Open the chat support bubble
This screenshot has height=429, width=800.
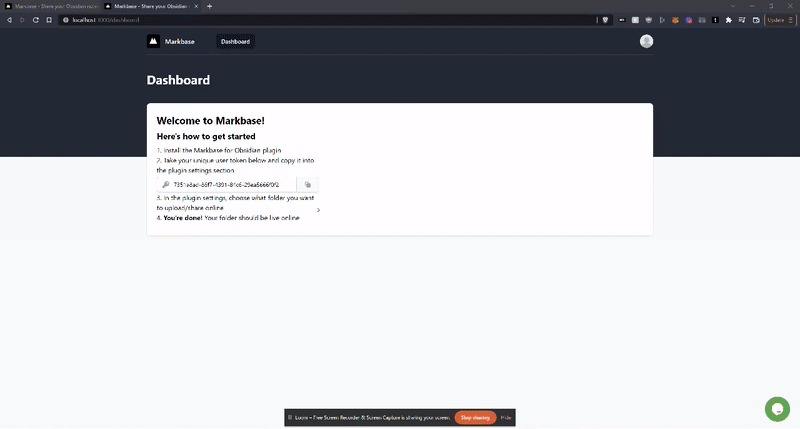click(777, 409)
